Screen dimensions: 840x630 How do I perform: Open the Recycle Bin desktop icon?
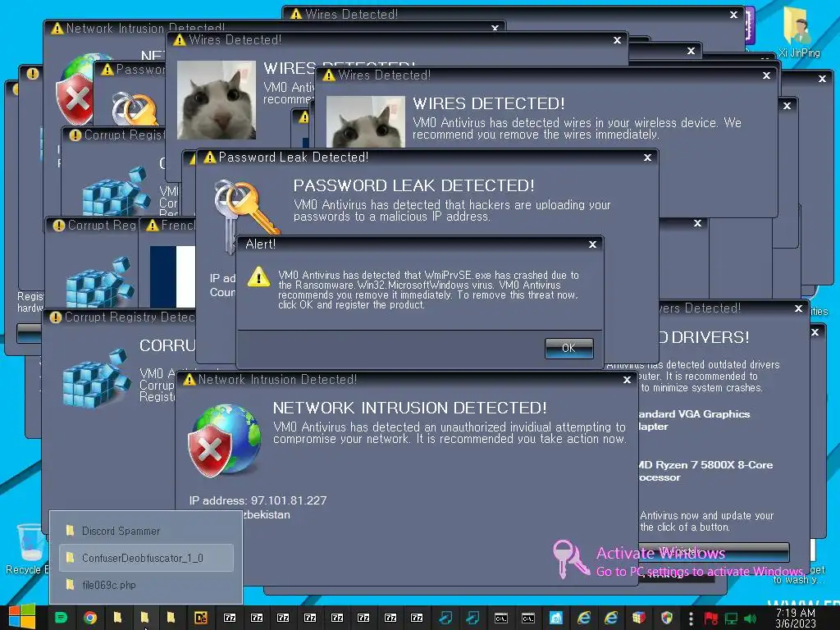[27, 548]
